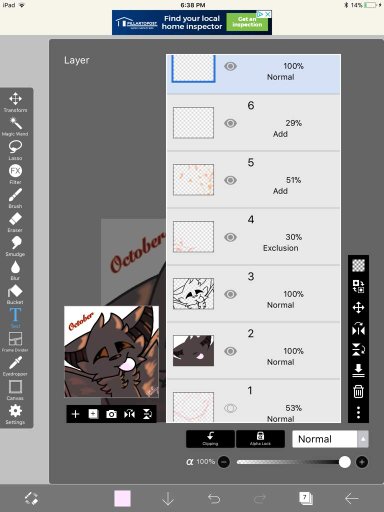
Task: Open the FX Filter tool
Action: coord(15,174)
